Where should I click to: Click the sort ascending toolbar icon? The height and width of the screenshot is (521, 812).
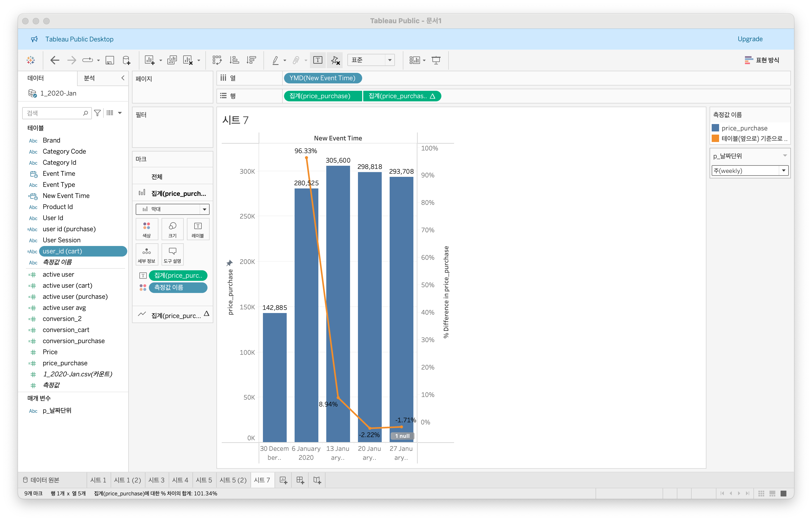click(234, 60)
